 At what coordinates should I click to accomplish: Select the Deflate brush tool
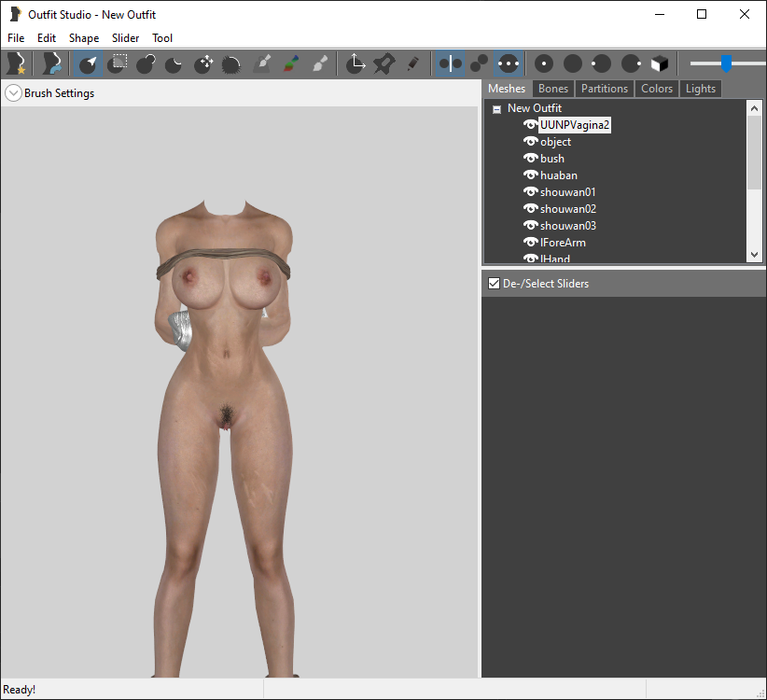coord(174,63)
